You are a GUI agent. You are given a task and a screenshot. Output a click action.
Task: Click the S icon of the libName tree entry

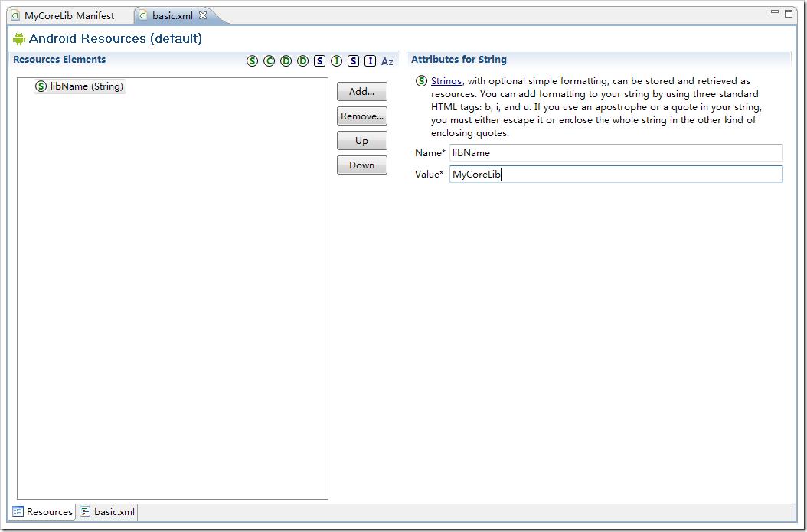pos(41,86)
